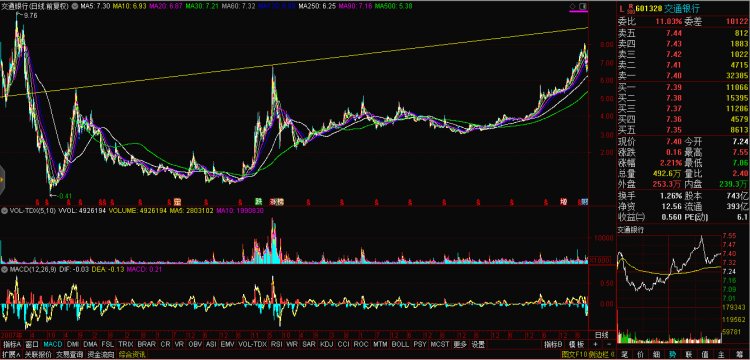This screenshot has width=750, height=360.
Task: Click the 增 event marker on the chart timeline
Action: (564, 202)
